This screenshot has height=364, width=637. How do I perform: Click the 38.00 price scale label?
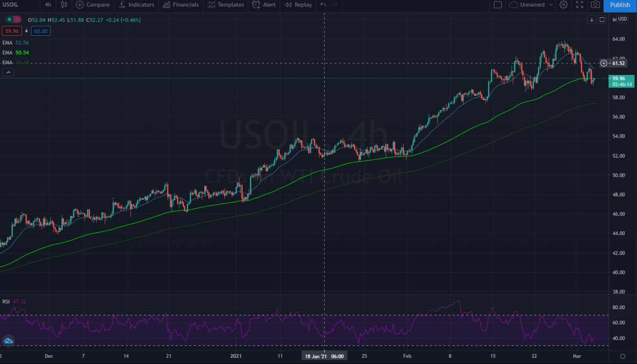pyautogui.click(x=618, y=292)
